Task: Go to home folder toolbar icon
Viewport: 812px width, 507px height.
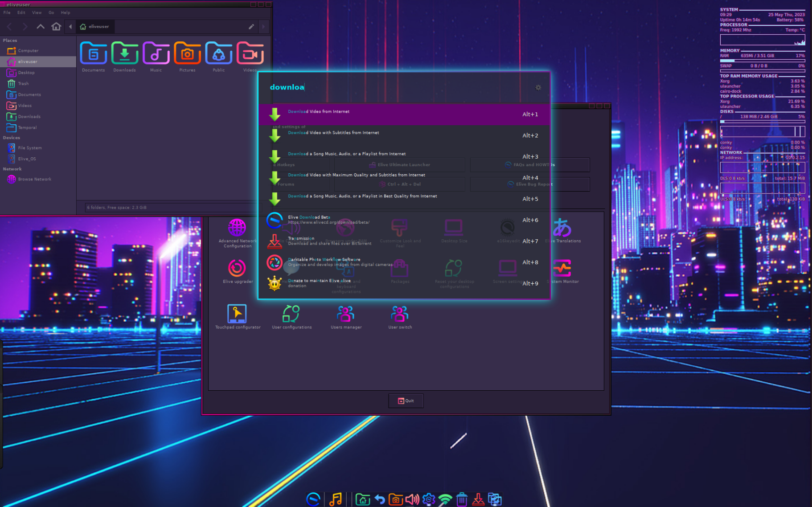Action: point(56,27)
